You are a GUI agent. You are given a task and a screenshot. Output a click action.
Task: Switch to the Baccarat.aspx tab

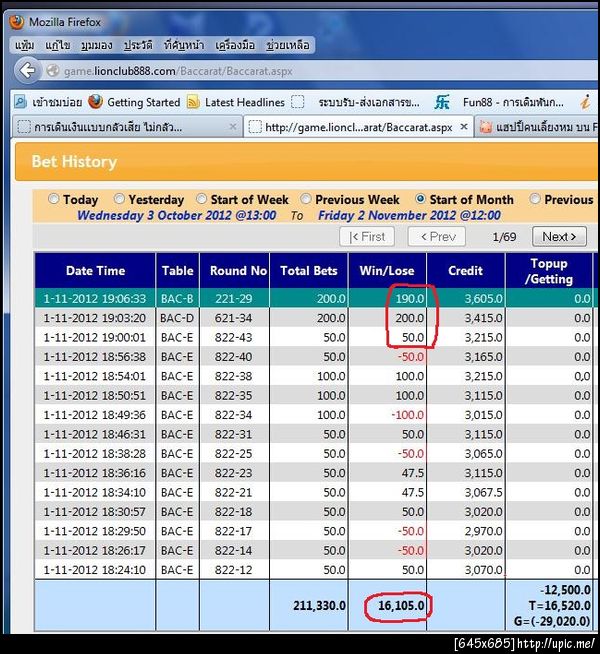point(359,127)
